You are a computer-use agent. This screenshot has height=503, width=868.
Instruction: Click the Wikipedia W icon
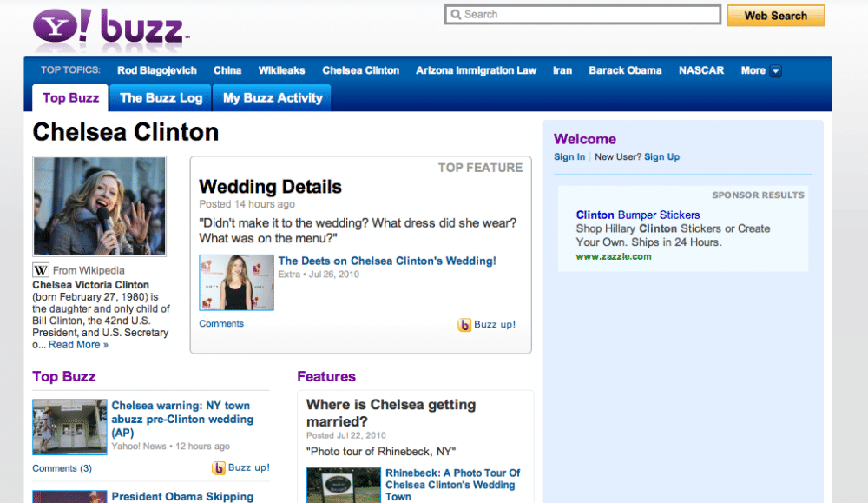click(x=41, y=270)
